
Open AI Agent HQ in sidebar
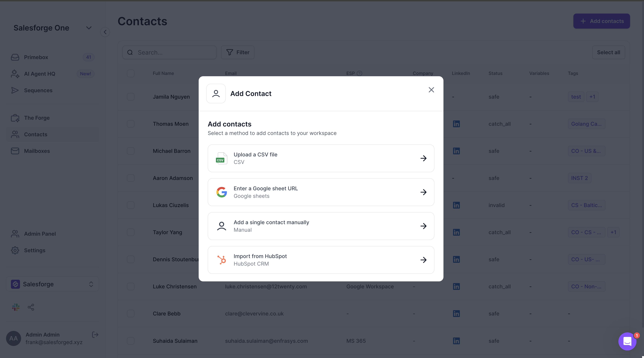53,74
